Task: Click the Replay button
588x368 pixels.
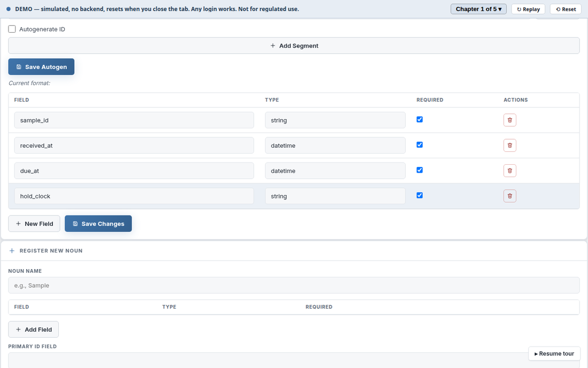Action: pos(528,9)
